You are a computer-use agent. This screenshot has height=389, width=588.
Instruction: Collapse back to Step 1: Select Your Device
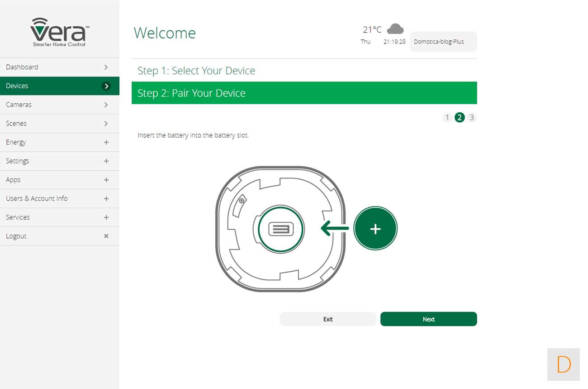tap(196, 71)
